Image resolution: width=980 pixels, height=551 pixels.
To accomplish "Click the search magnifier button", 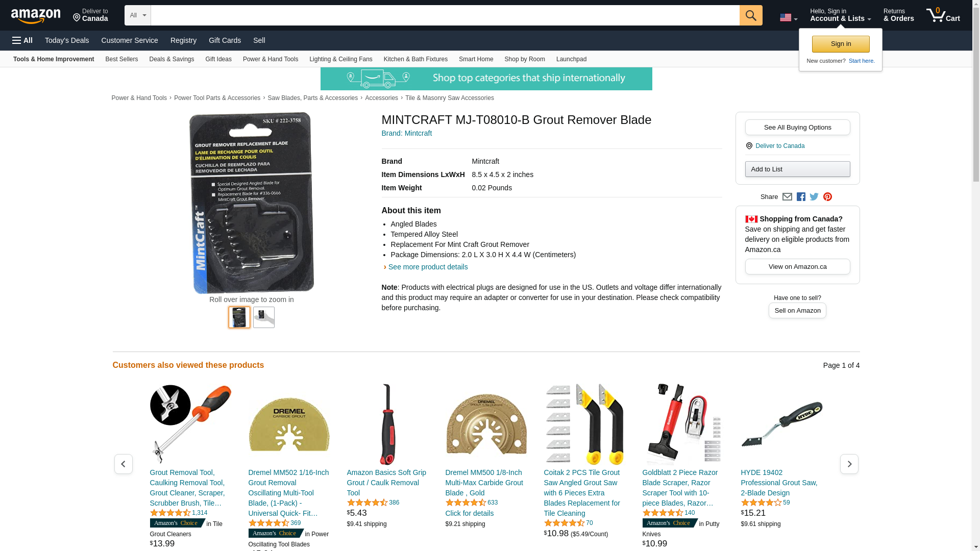I will point(751,15).
